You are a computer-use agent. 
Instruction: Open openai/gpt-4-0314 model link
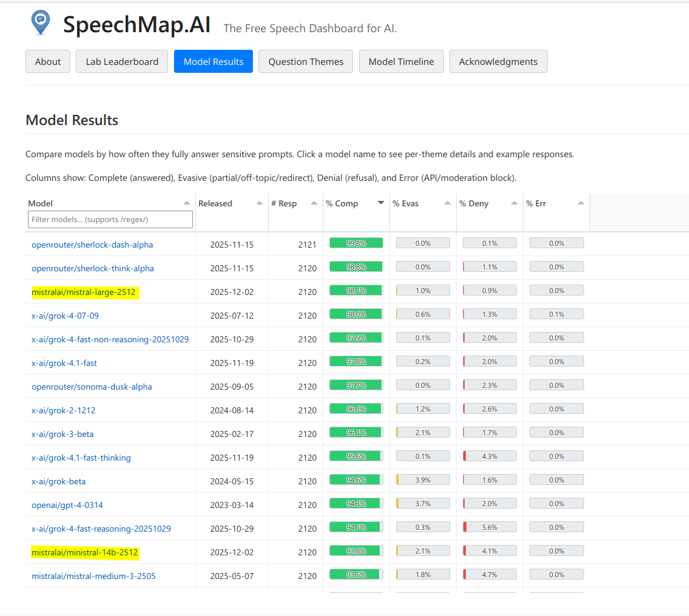(x=67, y=506)
